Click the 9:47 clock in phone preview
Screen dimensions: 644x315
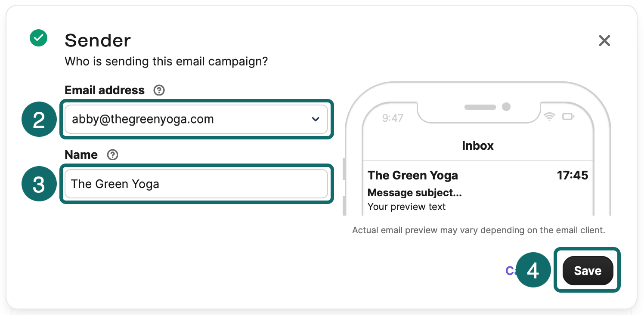click(393, 118)
